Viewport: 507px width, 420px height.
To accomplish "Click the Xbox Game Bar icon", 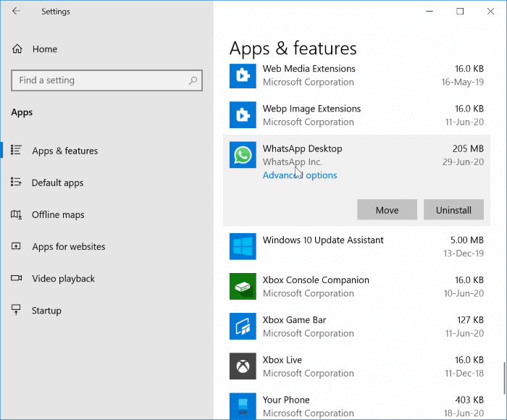I will pyautogui.click(x=243, y=327).
